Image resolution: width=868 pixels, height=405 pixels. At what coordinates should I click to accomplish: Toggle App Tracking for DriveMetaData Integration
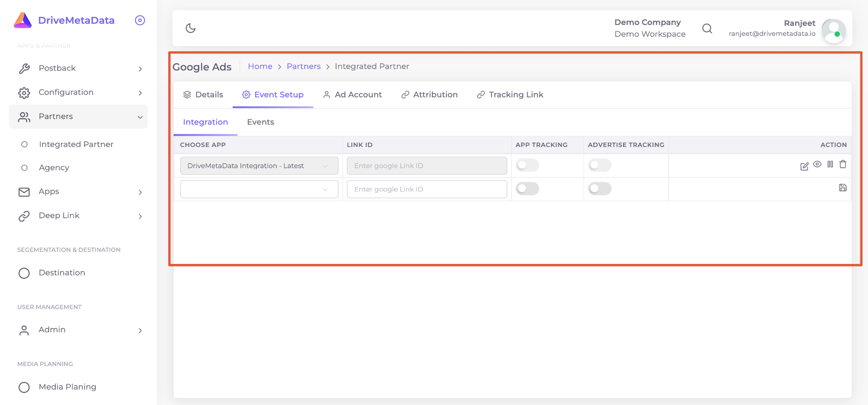coord(527,165)
